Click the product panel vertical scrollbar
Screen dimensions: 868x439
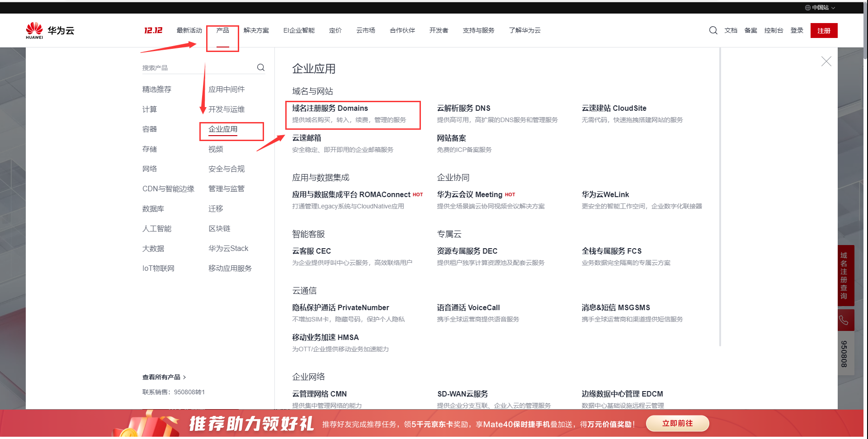[720, 197]
